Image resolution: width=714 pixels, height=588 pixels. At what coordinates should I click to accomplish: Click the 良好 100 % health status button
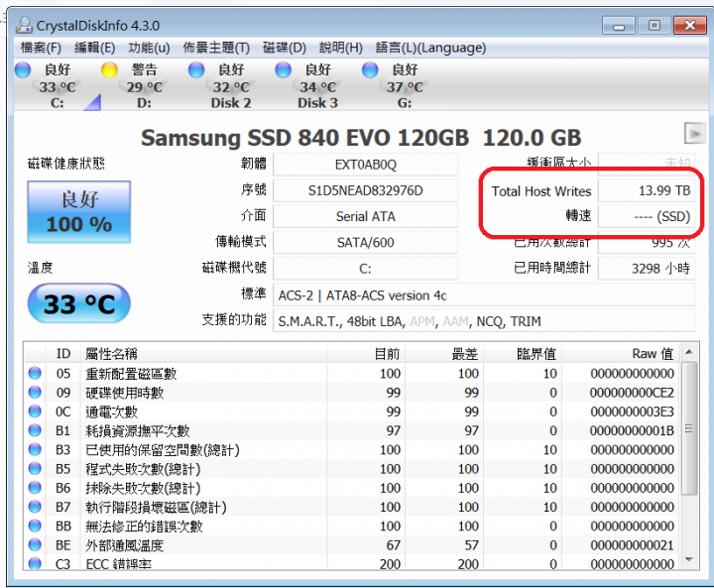click(79, 212)
